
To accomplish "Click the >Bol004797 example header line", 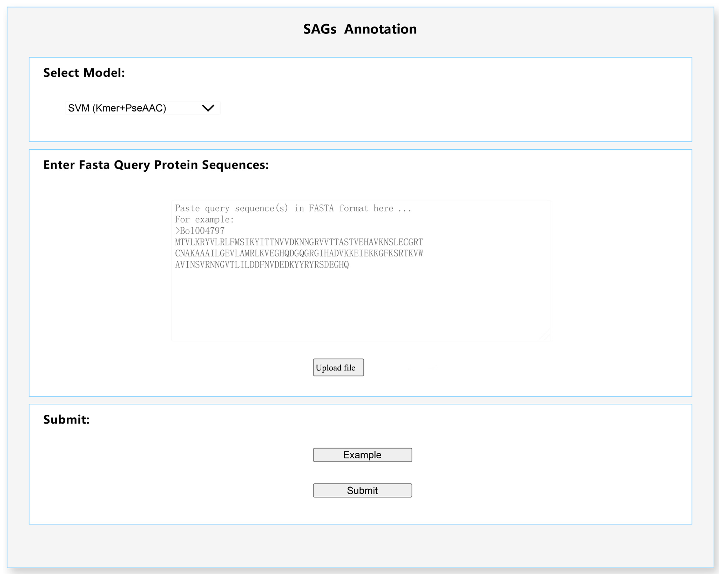I will 200,231.
